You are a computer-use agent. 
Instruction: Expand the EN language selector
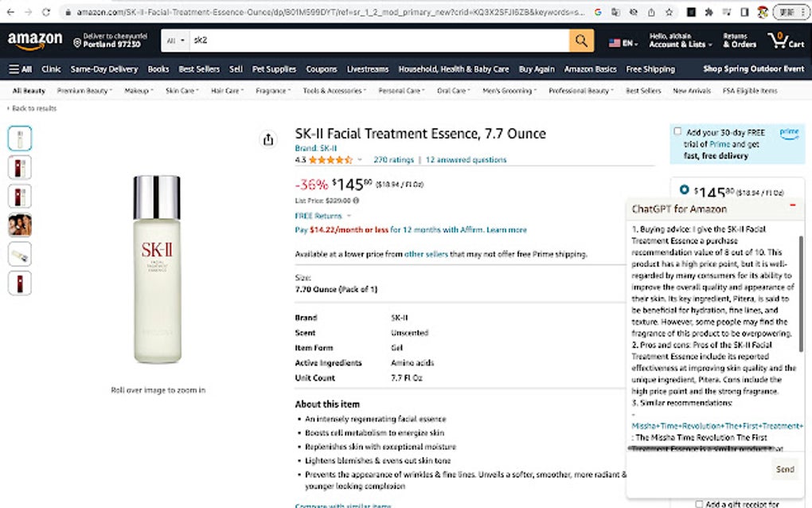(623, 42)
